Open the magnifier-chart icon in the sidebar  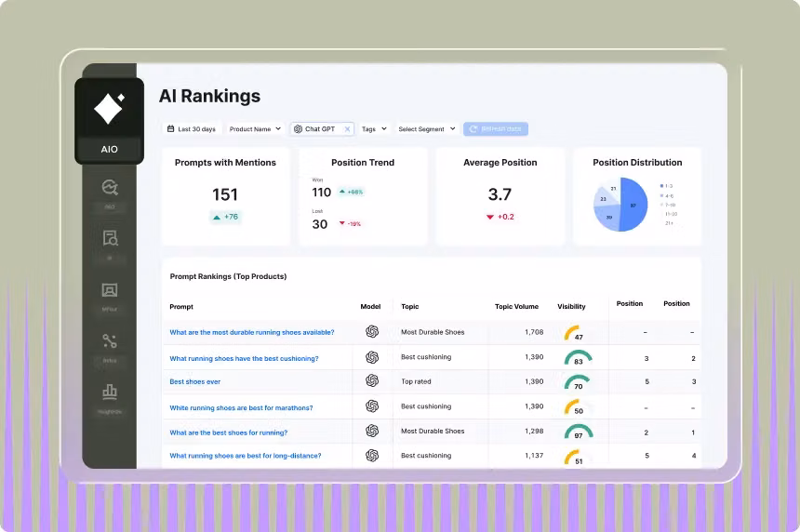[x=110, y=187]
